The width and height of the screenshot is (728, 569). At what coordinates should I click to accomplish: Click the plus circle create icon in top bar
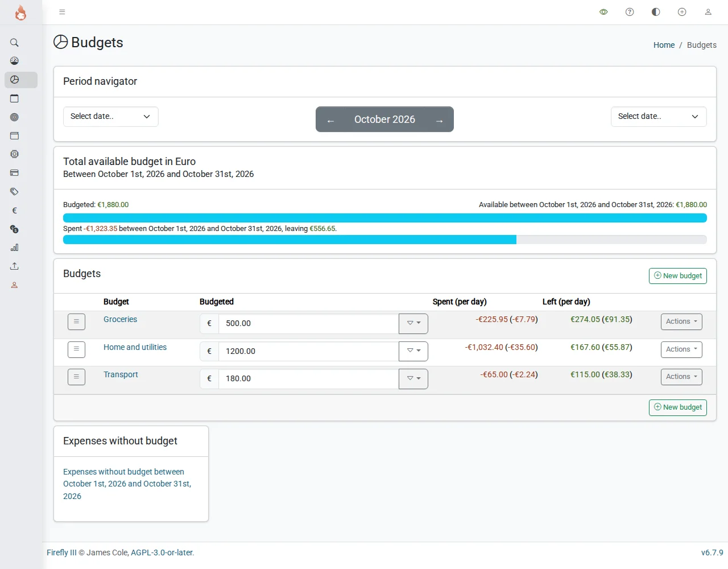coord(682,12)
